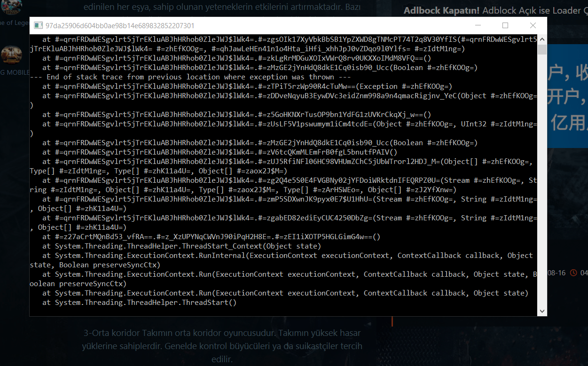The image size is (588, 366).
Task: Close the console window
Action: (533, 25)
